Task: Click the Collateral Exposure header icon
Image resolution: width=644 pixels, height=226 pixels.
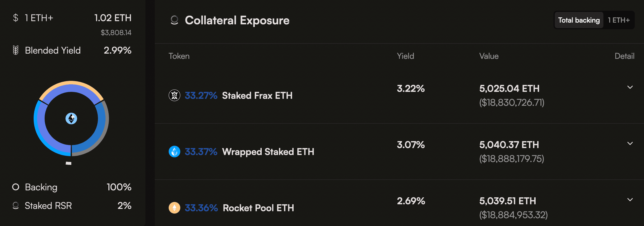Action: pos(174,20)
